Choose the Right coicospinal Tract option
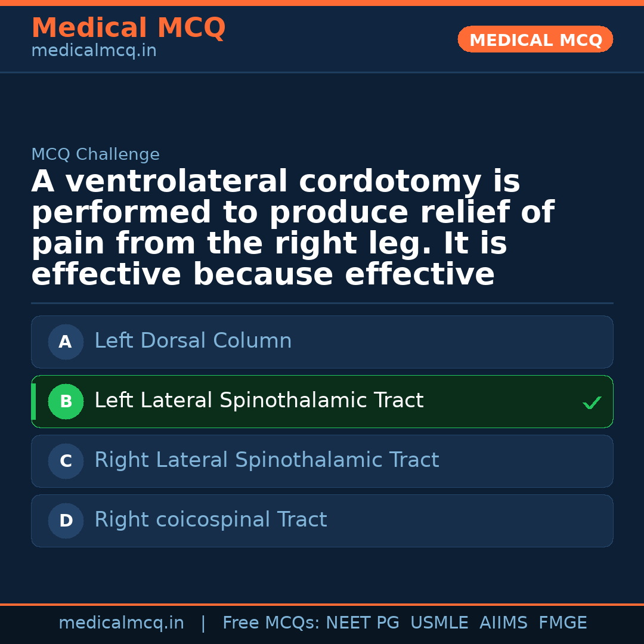 210,520
